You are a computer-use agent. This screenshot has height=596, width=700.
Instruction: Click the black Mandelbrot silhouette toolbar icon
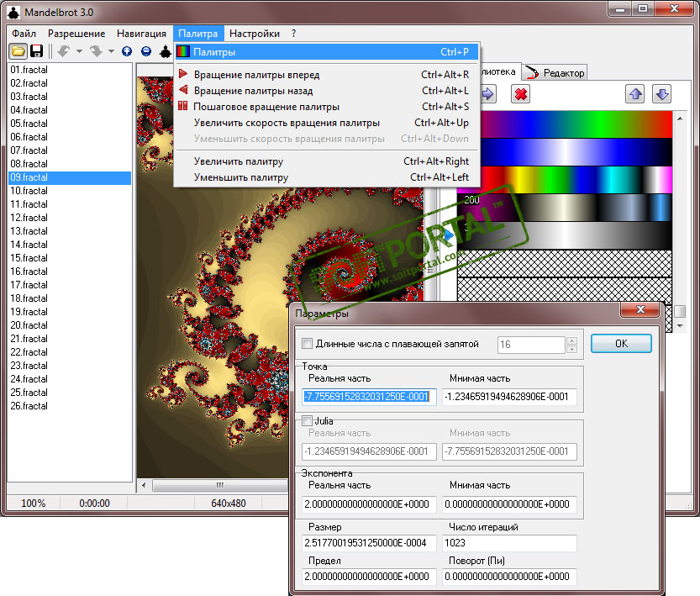point(166,51)
